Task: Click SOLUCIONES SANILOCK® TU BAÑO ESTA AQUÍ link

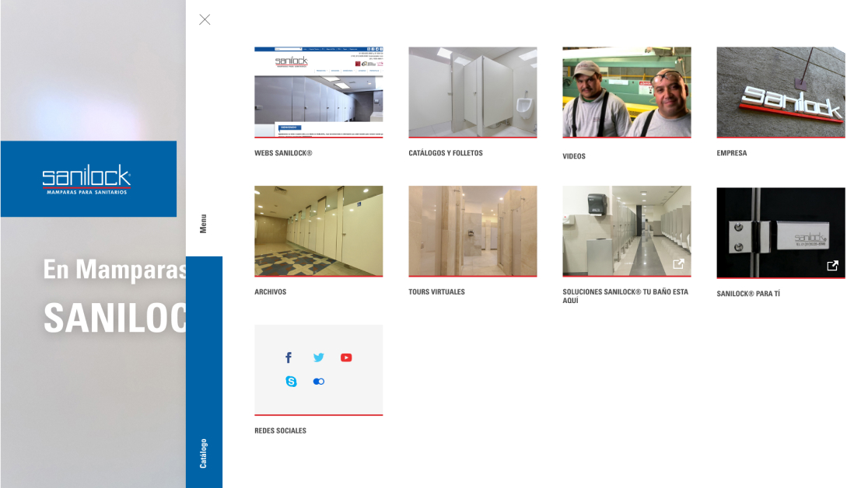Action: pos(625,296)
